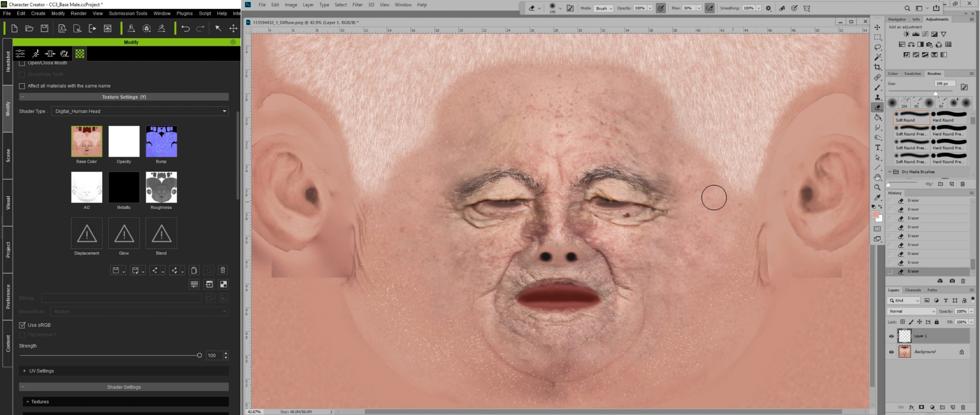Click New Project icon in Character Creator

[x=15, y=28]
